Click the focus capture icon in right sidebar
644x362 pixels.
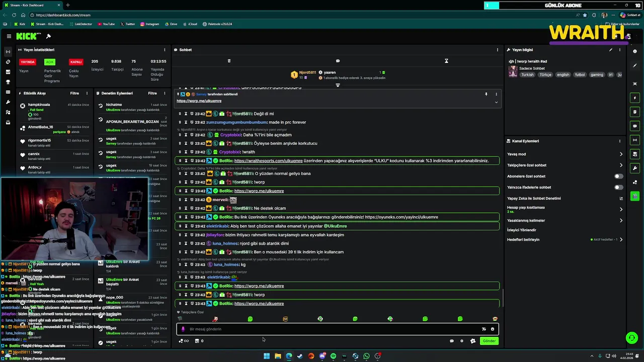tap(635, 83)
